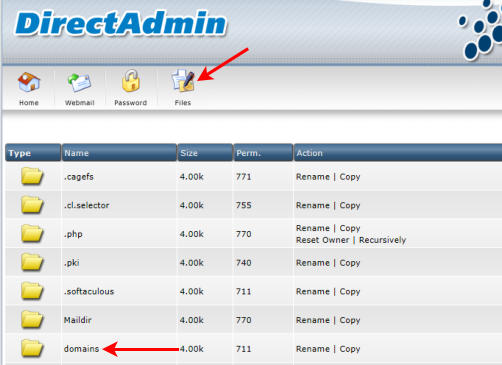The width and height of the screenshot is (502, 365).
Task: Click the .softaculous folder icon
Action: (32, 291)
